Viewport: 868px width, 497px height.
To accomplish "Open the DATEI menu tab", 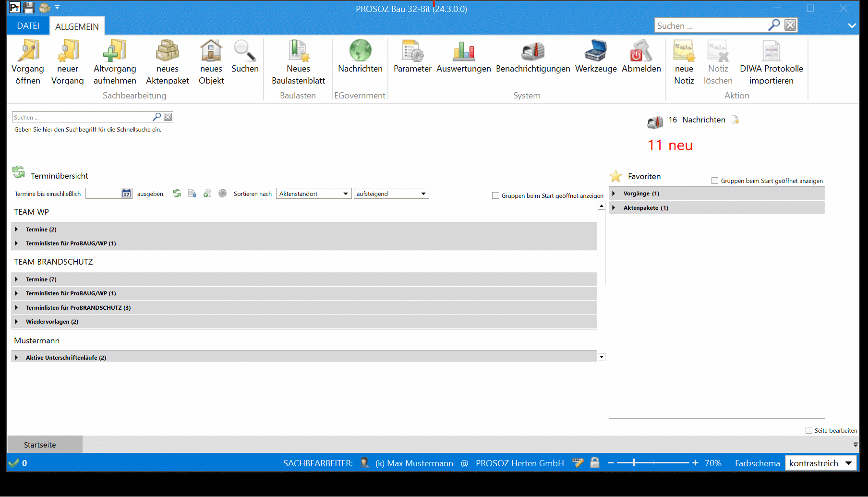I will tap(28, 26).
